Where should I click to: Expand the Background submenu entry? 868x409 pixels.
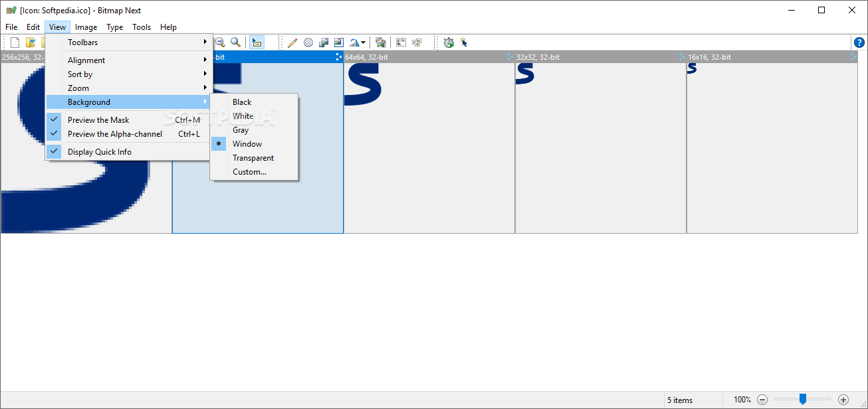(129, 102)
